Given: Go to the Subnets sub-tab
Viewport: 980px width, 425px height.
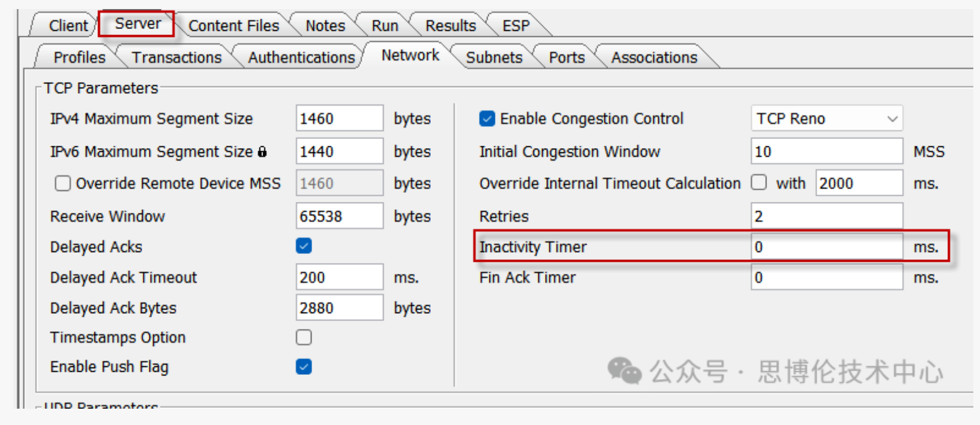Looking at the screenshot, I should click(494, 57).
